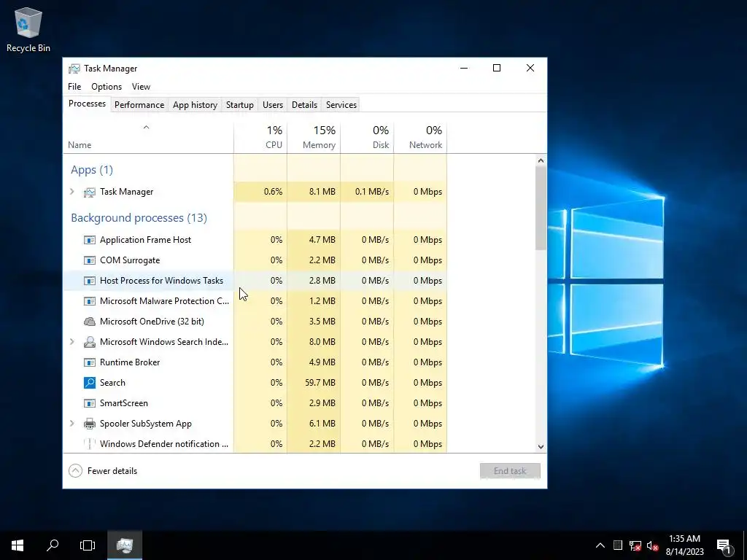
Task: Expand the Task Manager app row
Action: [72, 192]
